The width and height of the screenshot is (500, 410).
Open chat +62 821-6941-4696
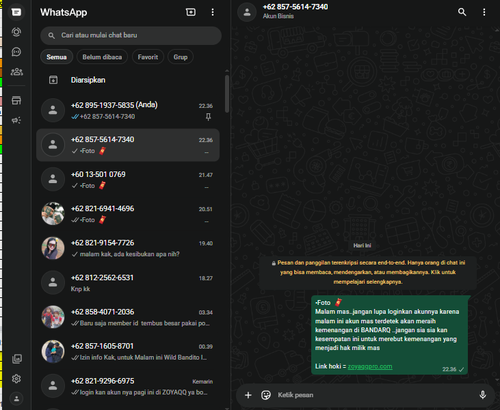click(x=128, y=214)
